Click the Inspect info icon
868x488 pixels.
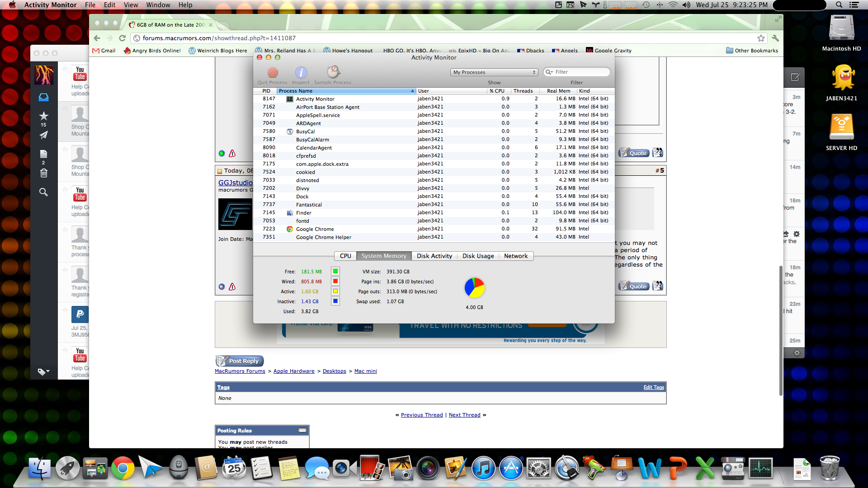[301, 73]
